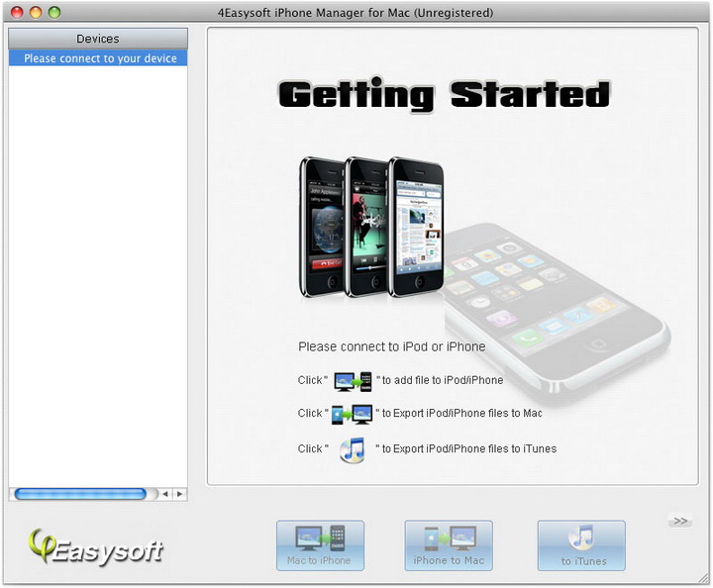Image resolution: width=713 pixels, height=588 pixels.
Task: Click the window title '4Easysoft iPhone Manager for Mac'
Action: click(314, 13)
